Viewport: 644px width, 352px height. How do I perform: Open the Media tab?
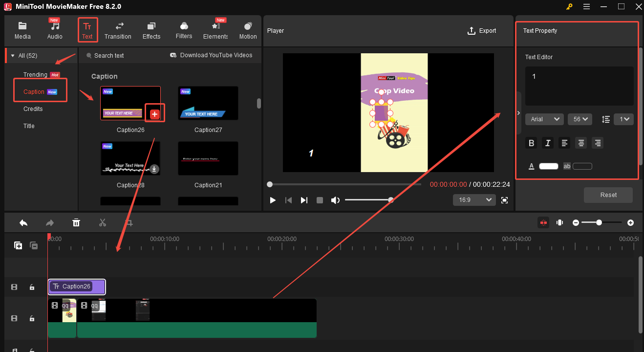click(x=22, y=30)
